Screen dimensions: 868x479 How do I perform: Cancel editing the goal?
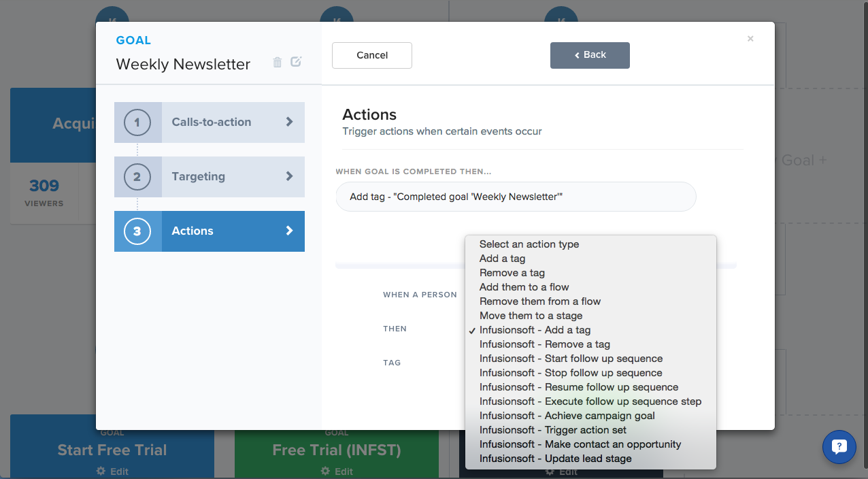click(x=372, y=55)
